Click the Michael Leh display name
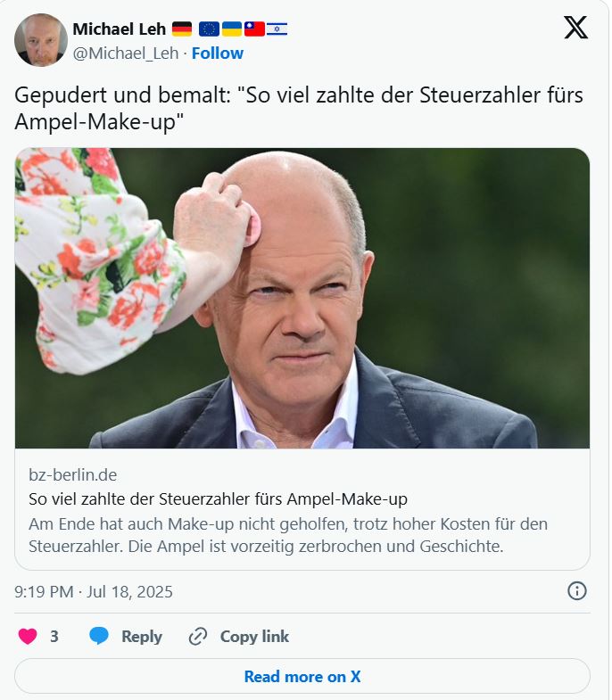The image size is (612, 700). [x=120, y=29]
